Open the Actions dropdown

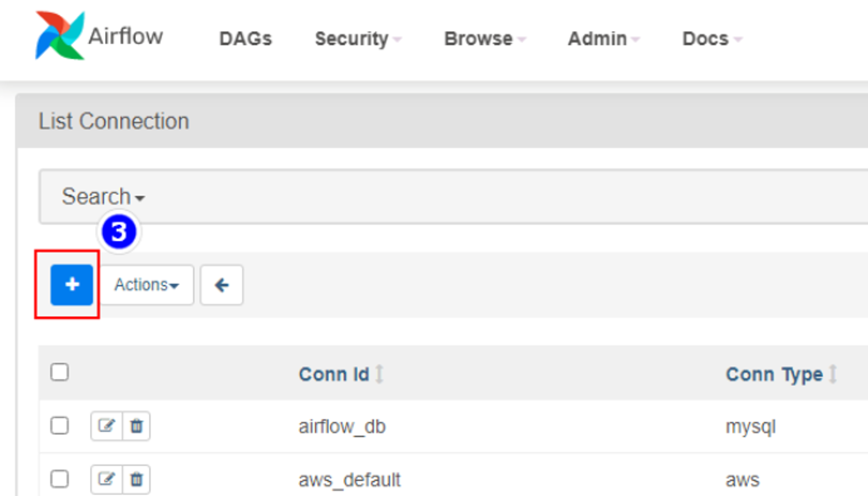(147, 285)
